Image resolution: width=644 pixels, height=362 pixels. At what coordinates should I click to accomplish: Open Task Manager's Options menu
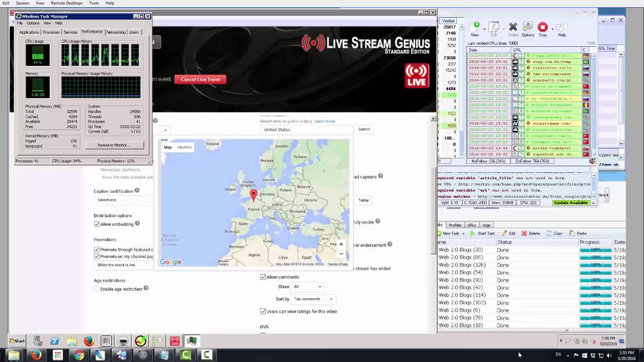point(33,23)
